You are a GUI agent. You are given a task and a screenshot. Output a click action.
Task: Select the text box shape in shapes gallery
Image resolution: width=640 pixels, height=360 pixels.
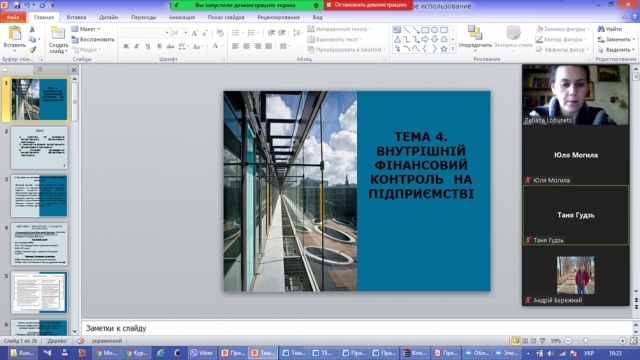tap(397, 30)
